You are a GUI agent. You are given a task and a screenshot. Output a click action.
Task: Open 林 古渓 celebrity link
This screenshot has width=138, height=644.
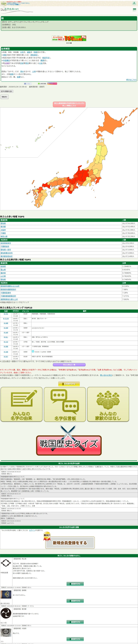point(6,342)
